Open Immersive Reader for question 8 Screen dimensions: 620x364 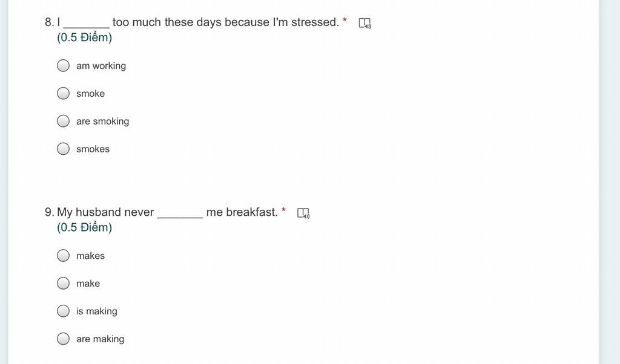(364, 23)
